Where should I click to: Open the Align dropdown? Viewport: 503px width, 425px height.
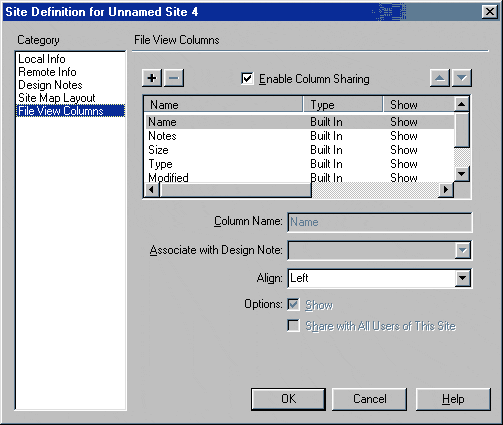[463, 278]
